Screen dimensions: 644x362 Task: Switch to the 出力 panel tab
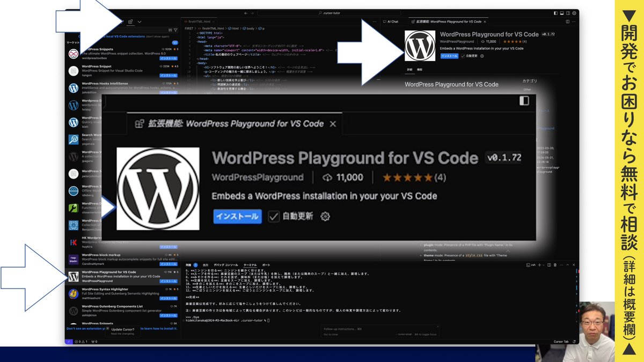206,265
